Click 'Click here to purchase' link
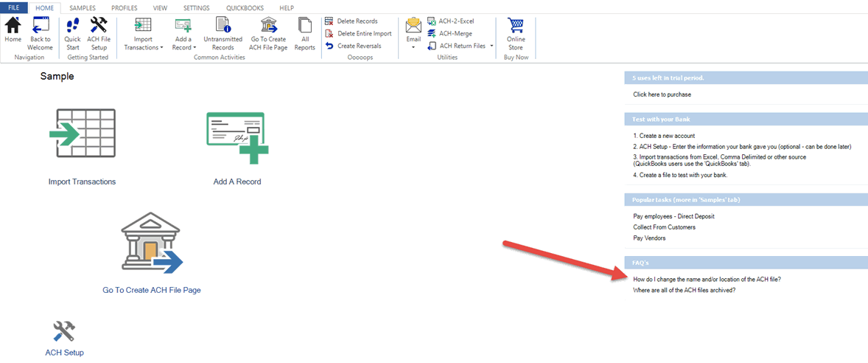 [662, 94]
